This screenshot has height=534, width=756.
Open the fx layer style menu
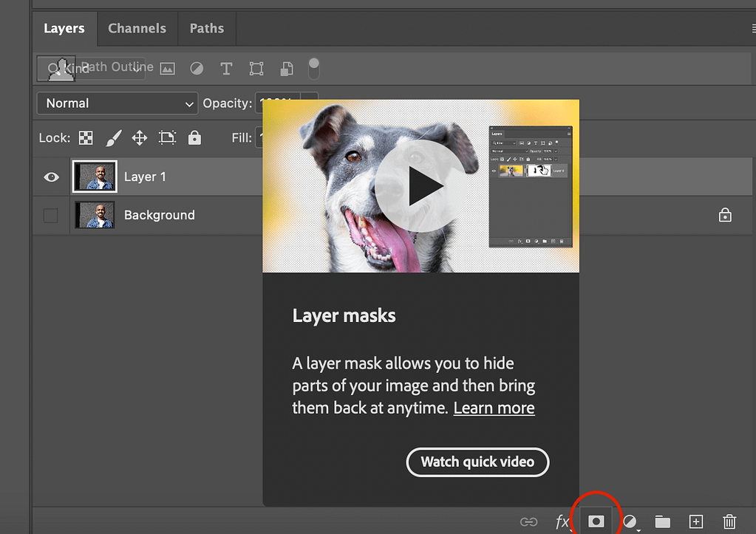pos(562,522)
